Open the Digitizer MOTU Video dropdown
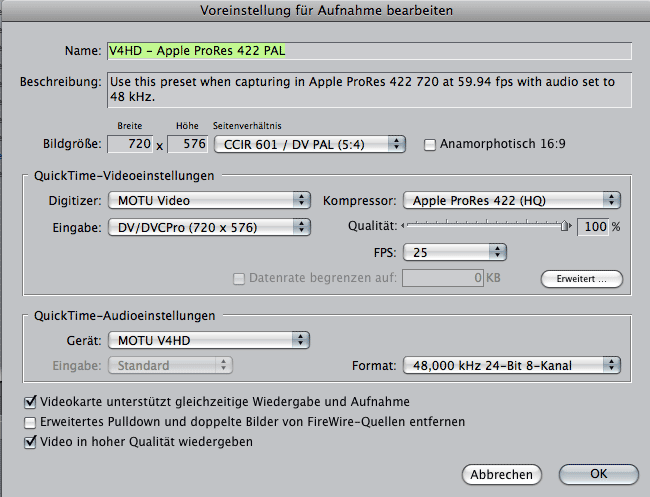The image size is (650, 497). click(208, 200)
